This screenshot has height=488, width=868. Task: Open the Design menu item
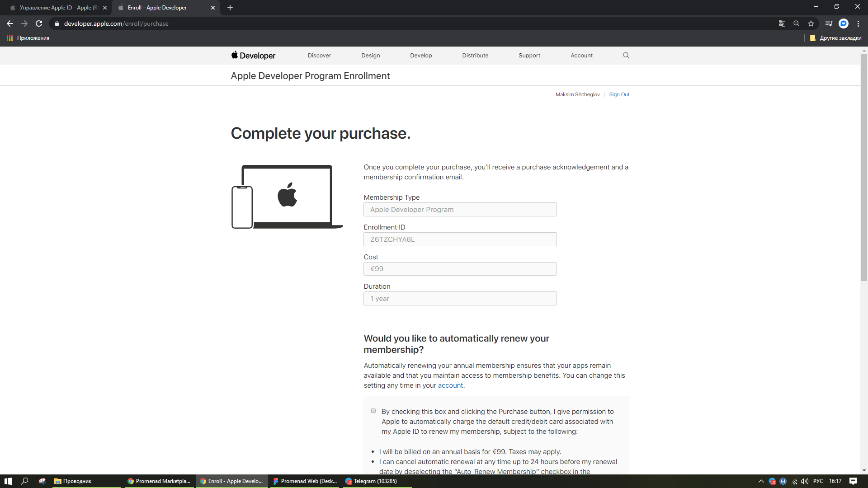371,56
